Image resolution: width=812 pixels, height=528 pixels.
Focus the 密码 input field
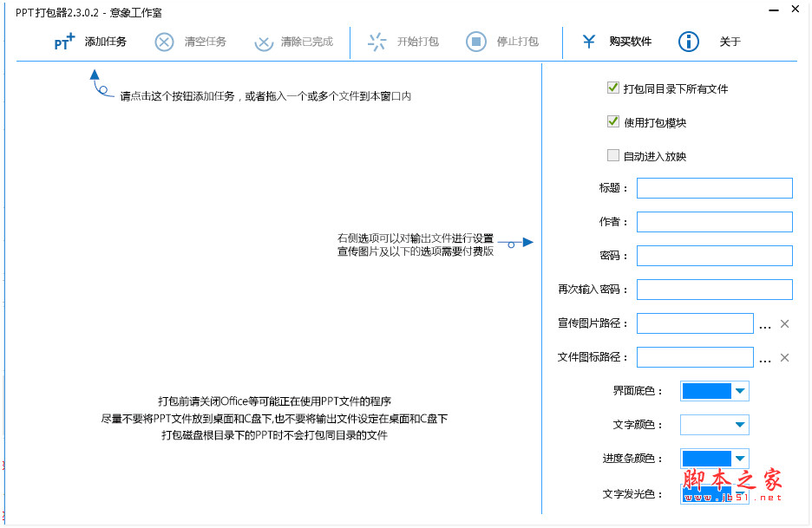point(715,256)
